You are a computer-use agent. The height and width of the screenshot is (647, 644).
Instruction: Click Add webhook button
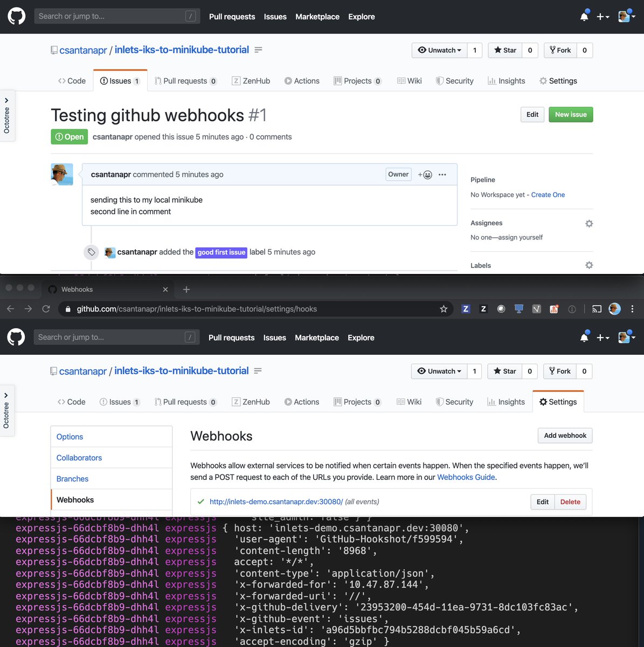[565, 436]
